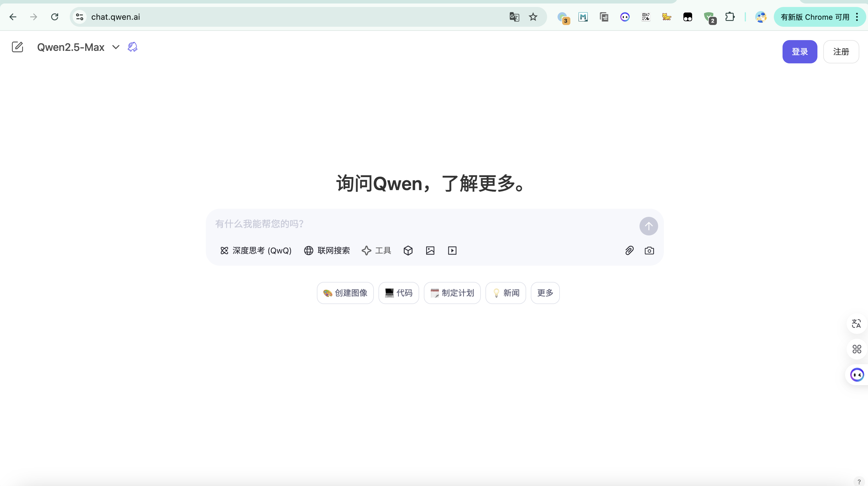Attach a file with the paperclip icon
Image resolution: width=868 pixels, height=486 pixels.
click(629, 251)
